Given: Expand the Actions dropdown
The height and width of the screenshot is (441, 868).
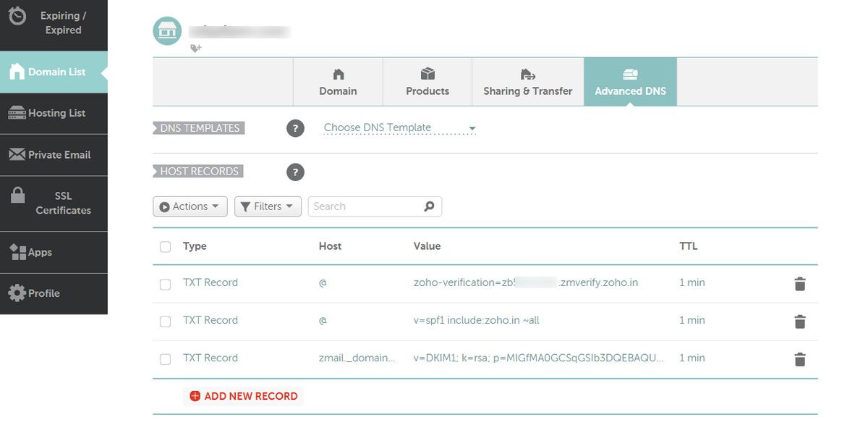Looking at the screenshot, I should [190, 206].
